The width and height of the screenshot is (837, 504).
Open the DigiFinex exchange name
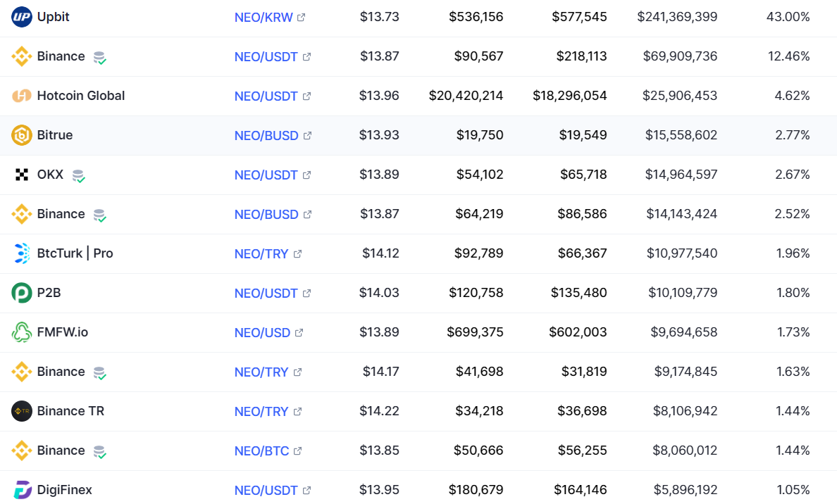pyautogui.click(x=65, y=490)
